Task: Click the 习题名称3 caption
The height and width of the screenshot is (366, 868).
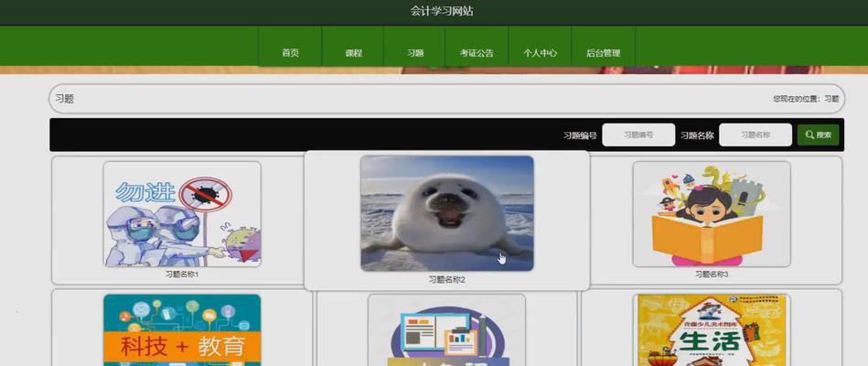Action: (712, 274)
